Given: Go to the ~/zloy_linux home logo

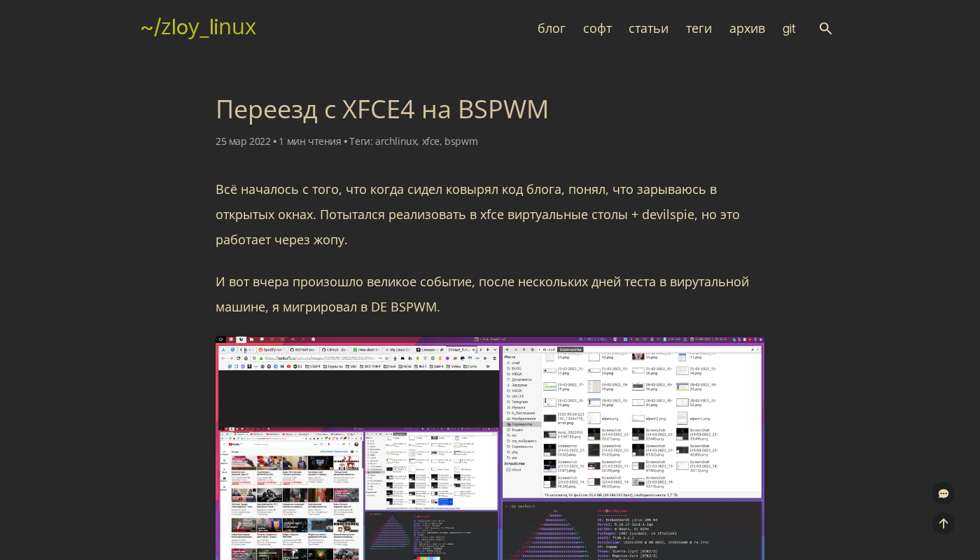Looking at the screenshot, I should click(198, 27).
